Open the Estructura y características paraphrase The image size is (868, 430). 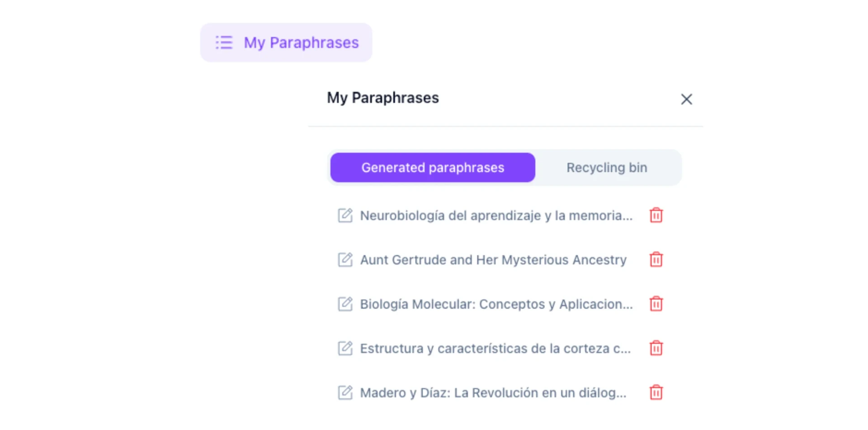click(x=495, y=348)
